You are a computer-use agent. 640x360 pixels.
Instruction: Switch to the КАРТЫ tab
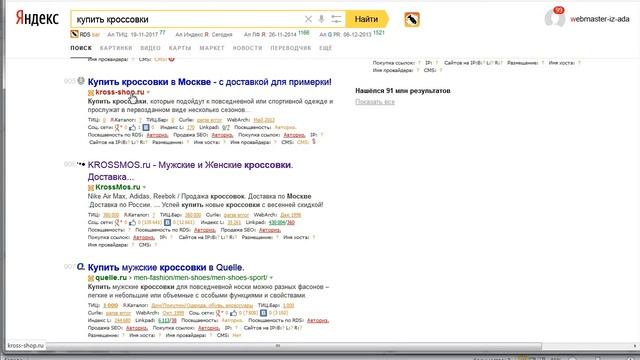click(180, 48)
